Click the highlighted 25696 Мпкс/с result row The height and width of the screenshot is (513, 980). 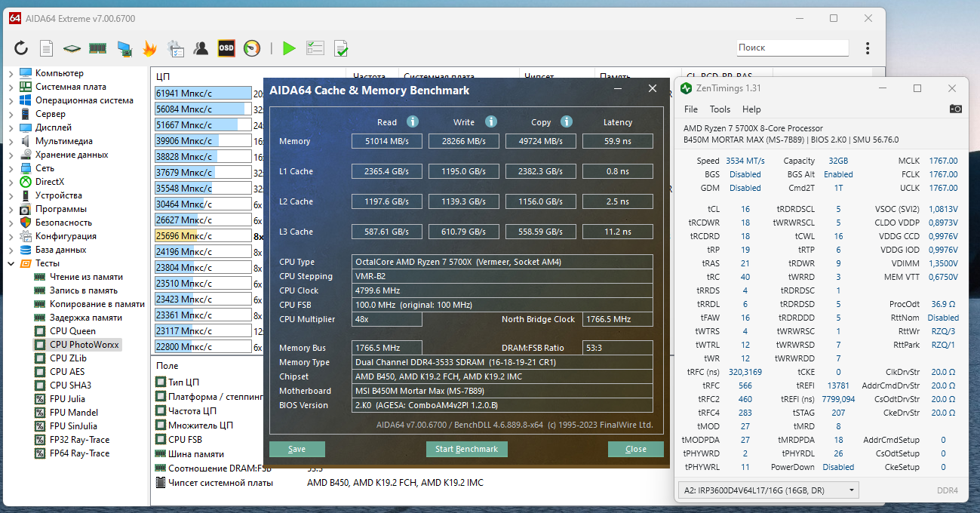pos(202,235)
